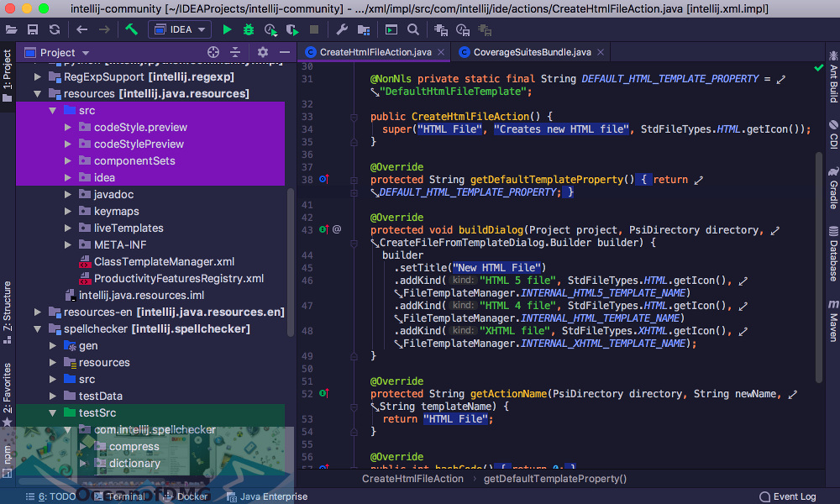The width and height of the screenshot is (840, 504).
Task: Run the current configuration with the green play icon
Action: tap(227, 29)
